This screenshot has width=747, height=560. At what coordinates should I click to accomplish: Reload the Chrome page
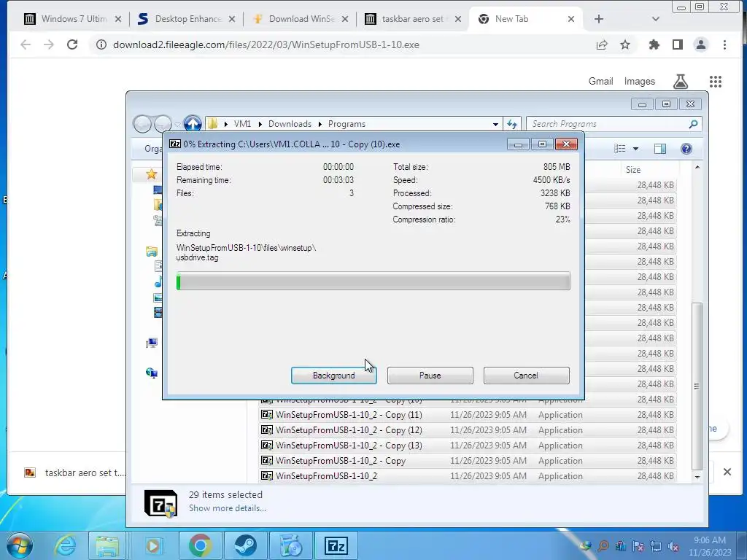pyautogui.click(x=72, y=44)
